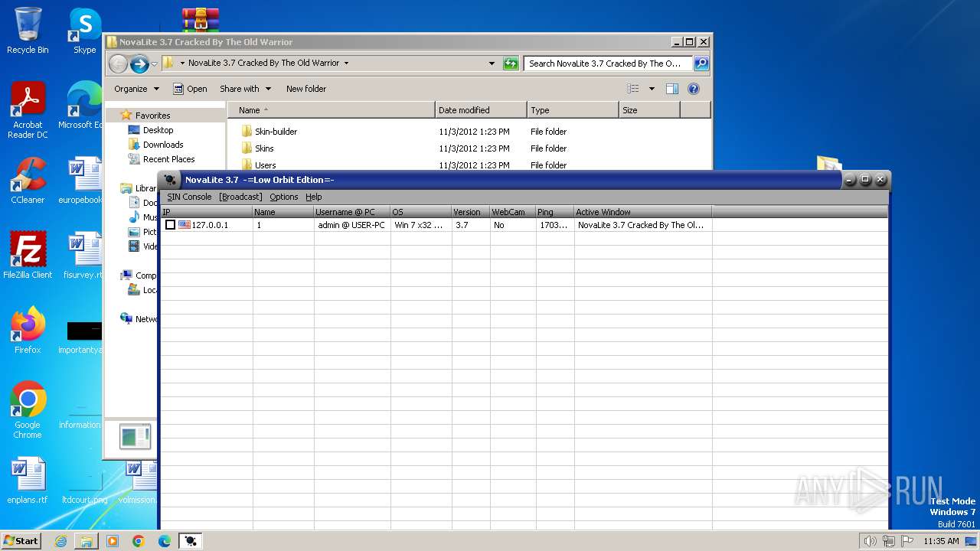
Task: Launch CCleaner from the desktop
Action: 28,181
